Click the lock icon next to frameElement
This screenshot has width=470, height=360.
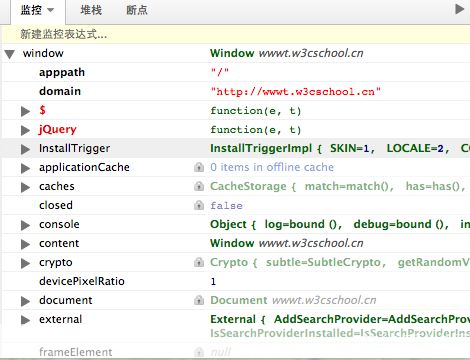click(x=199, y=352)
